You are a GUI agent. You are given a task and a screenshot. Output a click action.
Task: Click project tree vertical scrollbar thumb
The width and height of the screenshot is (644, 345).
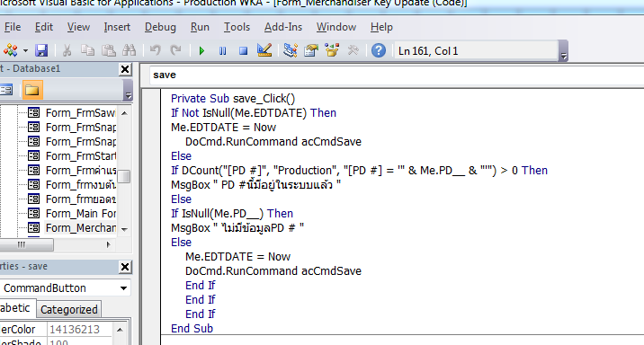pyautogui.click(x=124, y=176)
